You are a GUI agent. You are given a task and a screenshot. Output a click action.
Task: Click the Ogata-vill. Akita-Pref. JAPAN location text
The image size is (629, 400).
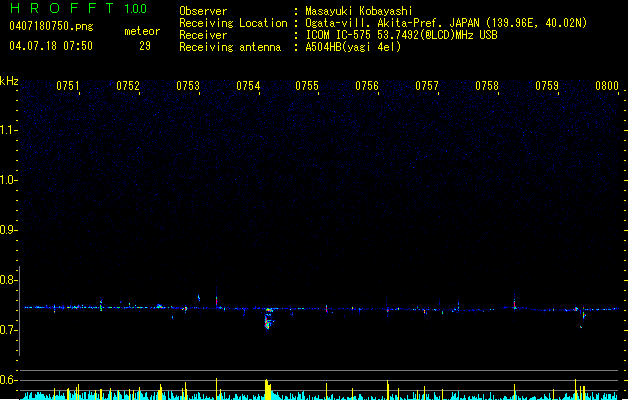coord(446,23)
